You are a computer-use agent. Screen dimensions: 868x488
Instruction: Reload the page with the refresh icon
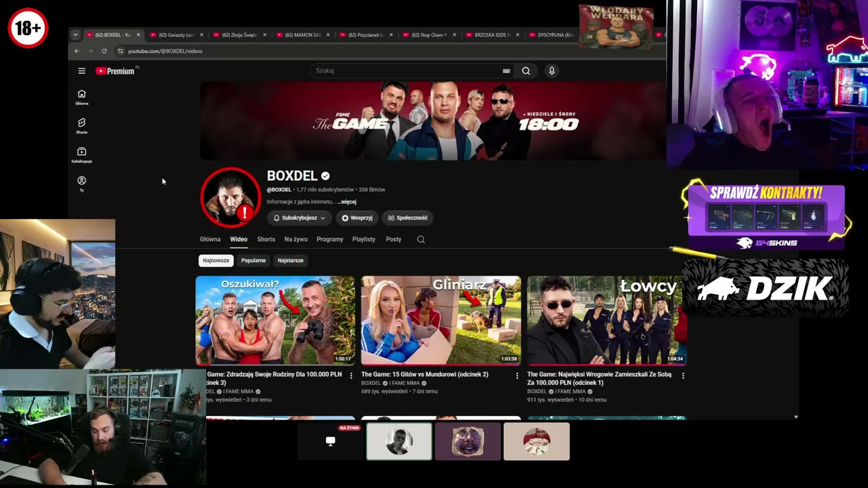tap(104, 51)
